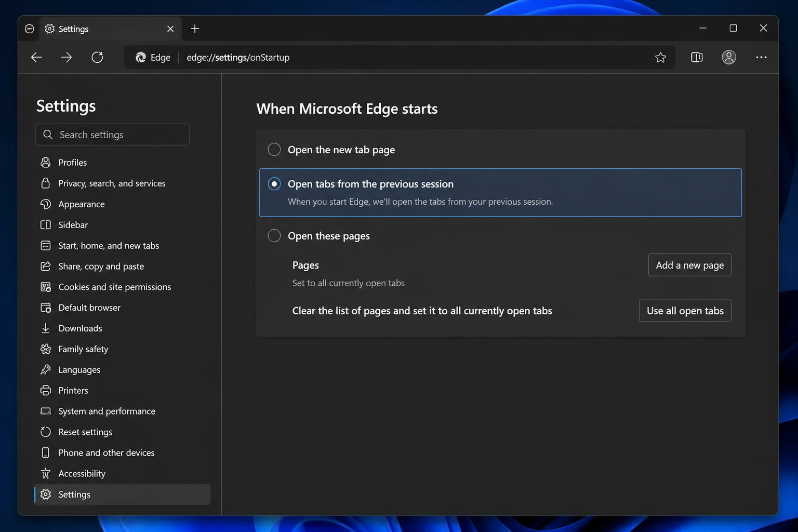Click the Accessibility figure icon
The width and height of the screenshot is (798, 532).
click(46, 473)
